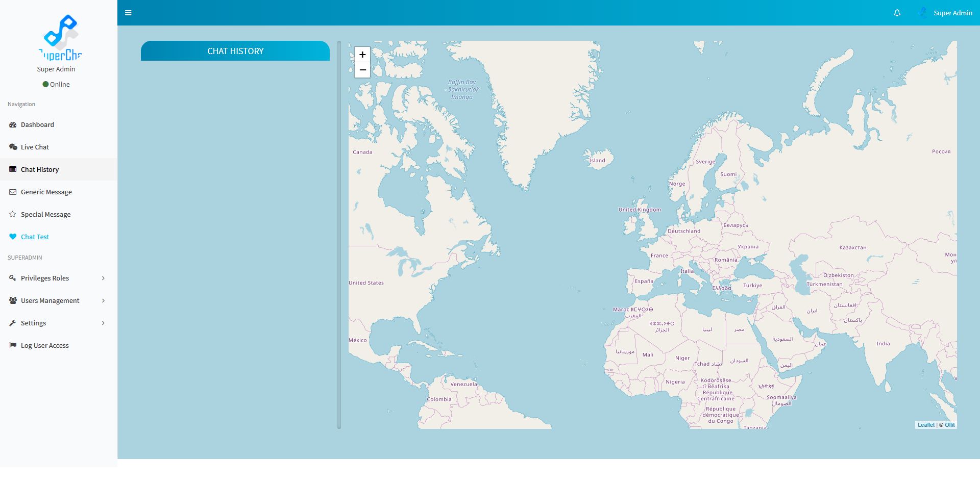The height and width of the screenshot is (485, 980).
Task: Click the Niger label on the map
Action: (x=682, y=358)
